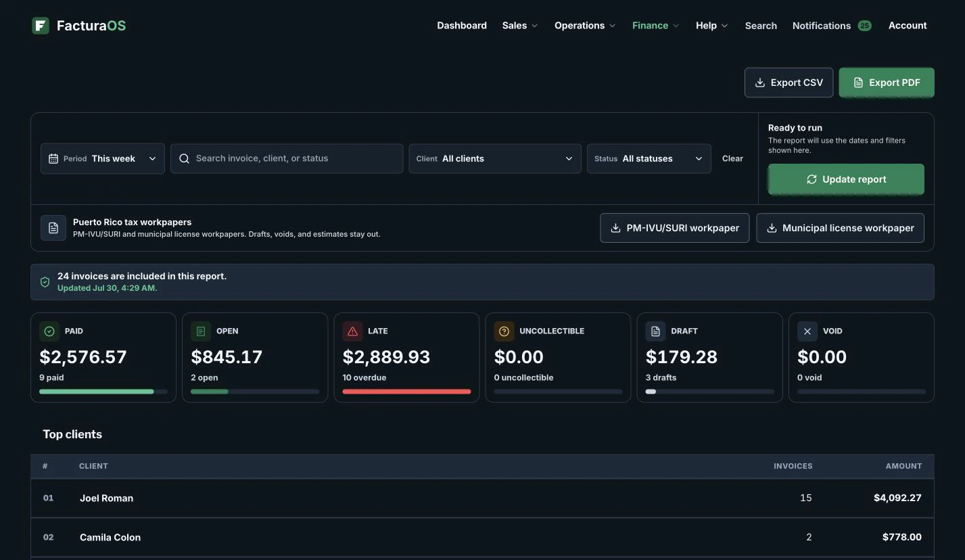Click the download icon on Municipal license workpaper
Screen dimensions: 965x560
[x=772, y=228]
